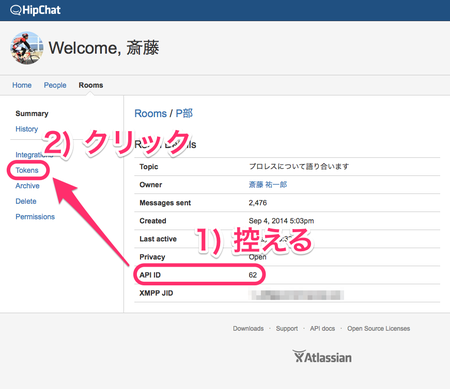The height and width of the screenshot is (389, 450).
Task: Click the Welcome, 斎藤 heading
Action: point(104,48)
